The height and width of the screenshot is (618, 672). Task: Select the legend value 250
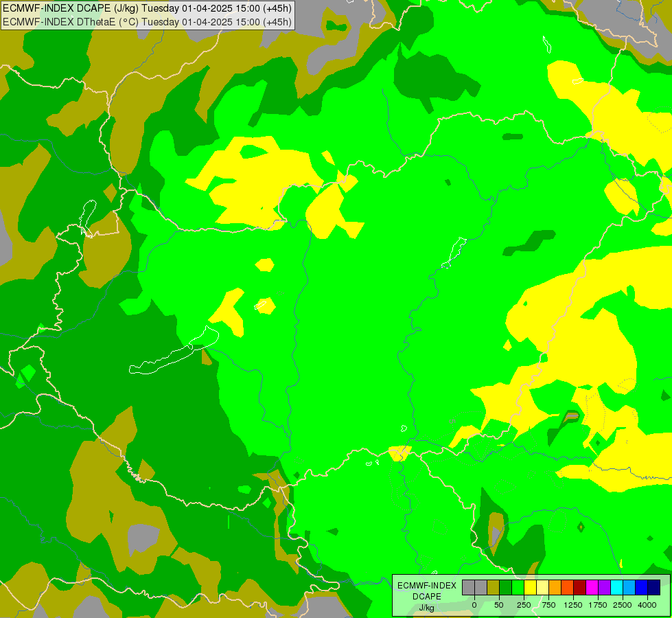pos(524,605)
